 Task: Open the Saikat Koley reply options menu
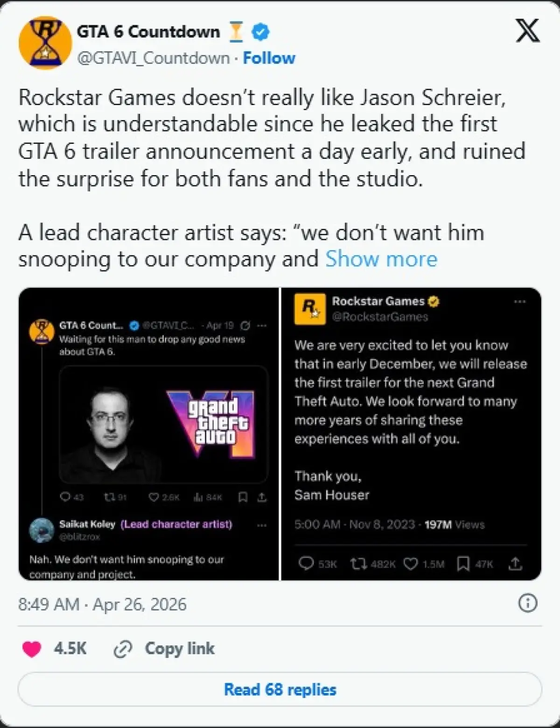tap(262, 525)
